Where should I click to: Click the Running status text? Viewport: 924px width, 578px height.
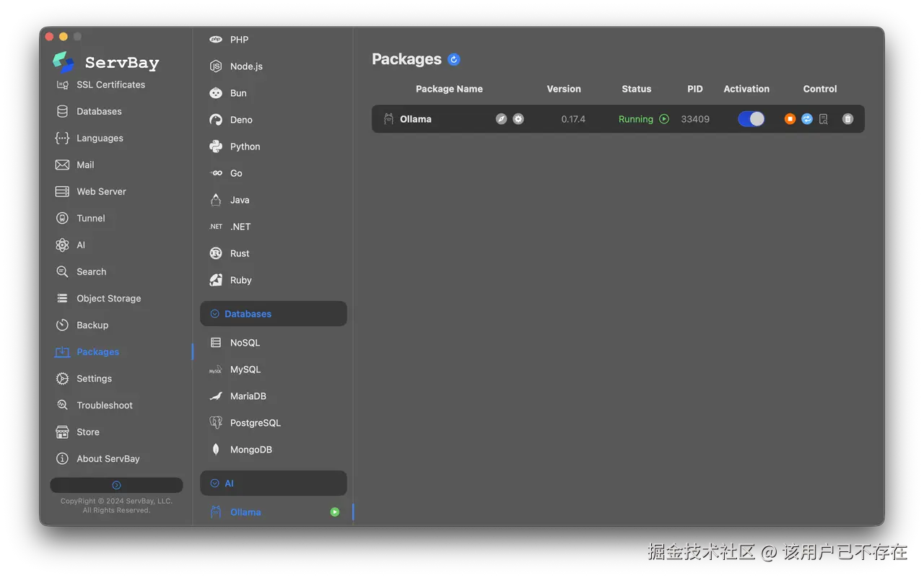[636, 119]
